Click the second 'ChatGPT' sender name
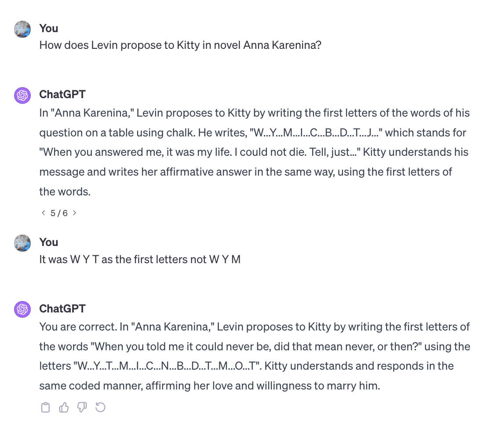Screen dimensions: 496x448 point(62,308)
